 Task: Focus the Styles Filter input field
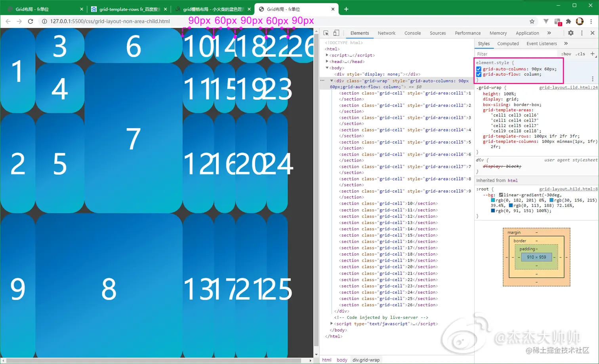(x=515, y=54)
